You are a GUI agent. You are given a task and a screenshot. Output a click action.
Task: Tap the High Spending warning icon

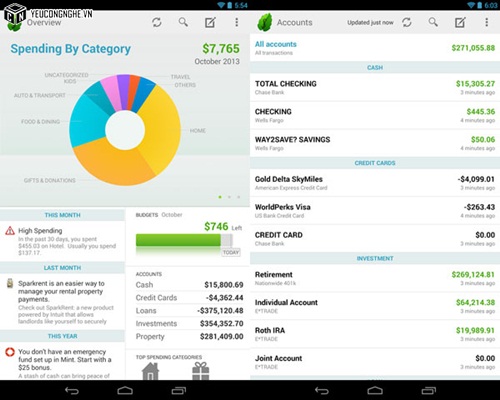tap(10, 230)
